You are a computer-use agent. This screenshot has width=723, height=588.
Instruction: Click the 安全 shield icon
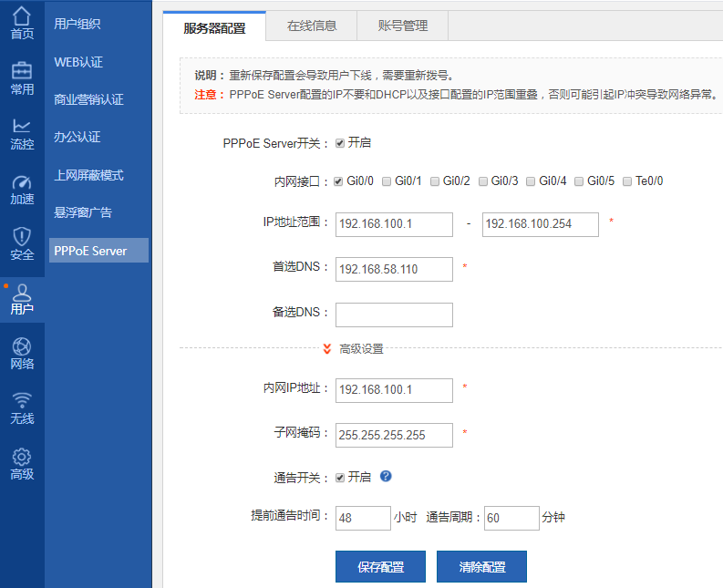point(22,237)
